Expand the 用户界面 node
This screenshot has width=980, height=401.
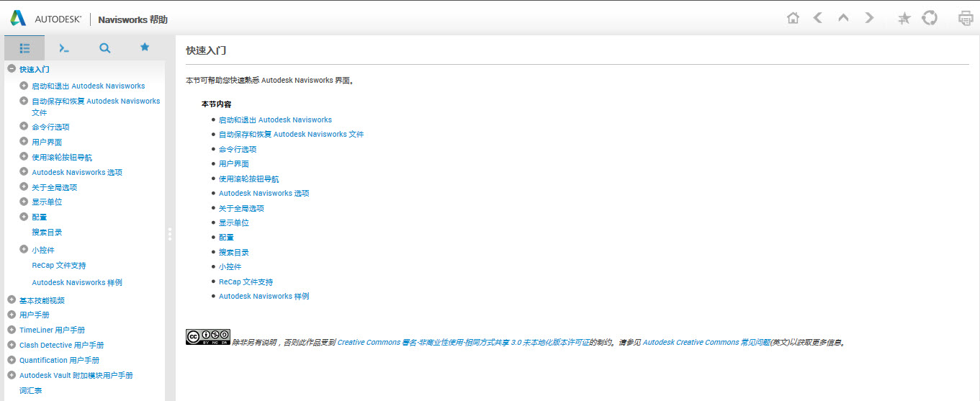[x=24, y=141]
